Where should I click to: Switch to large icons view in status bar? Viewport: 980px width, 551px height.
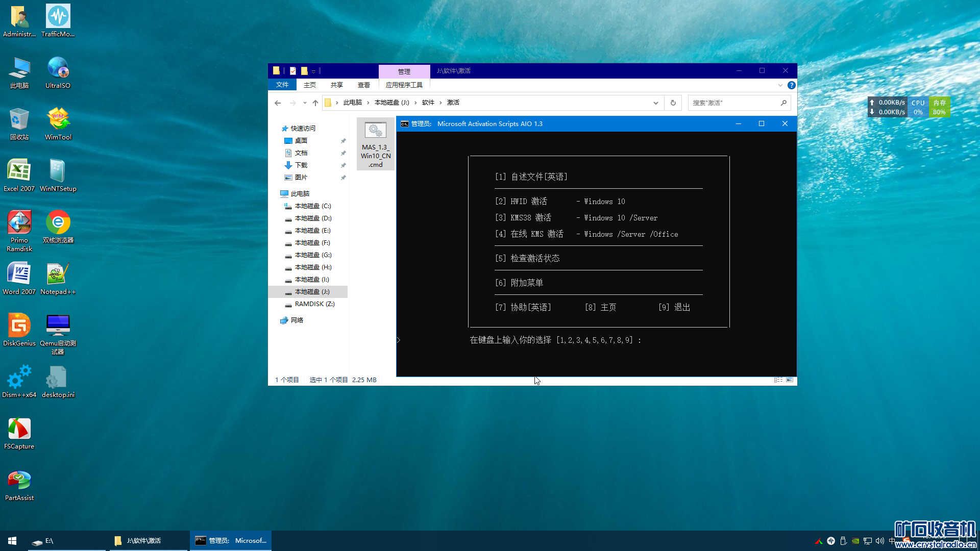point(790,380)
